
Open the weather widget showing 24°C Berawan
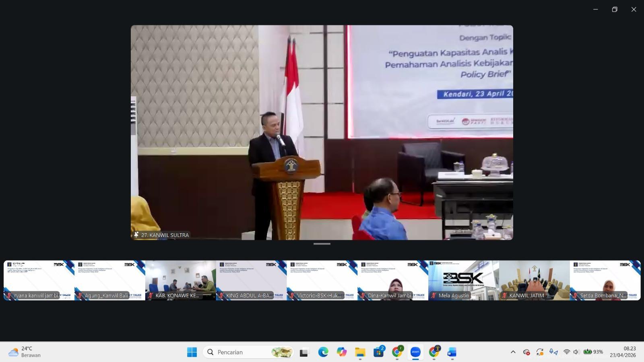click(25, 352)
